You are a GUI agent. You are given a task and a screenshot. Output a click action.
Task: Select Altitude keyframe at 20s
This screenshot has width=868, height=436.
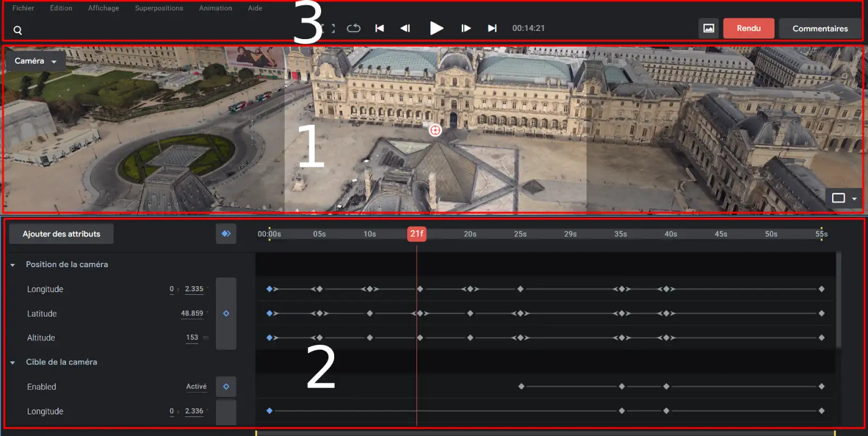[470, 338]
